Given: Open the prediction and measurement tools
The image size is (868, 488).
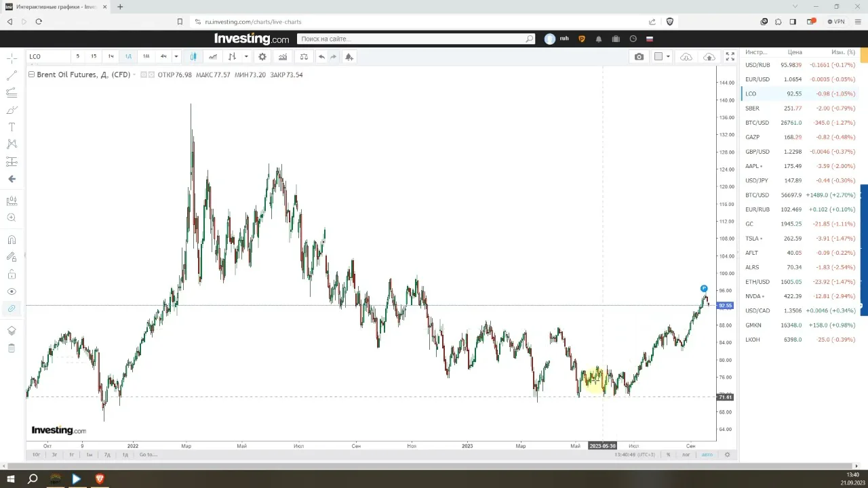Looking at the screenshot, I should (x=12, y=161).
